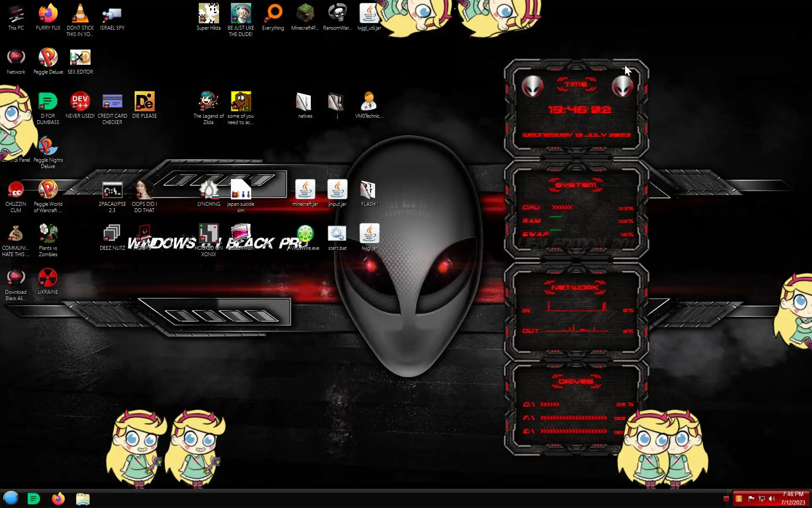The image size is (812, 508).
Task: Click the TIME widget header
Action: [x=576, y=84]
